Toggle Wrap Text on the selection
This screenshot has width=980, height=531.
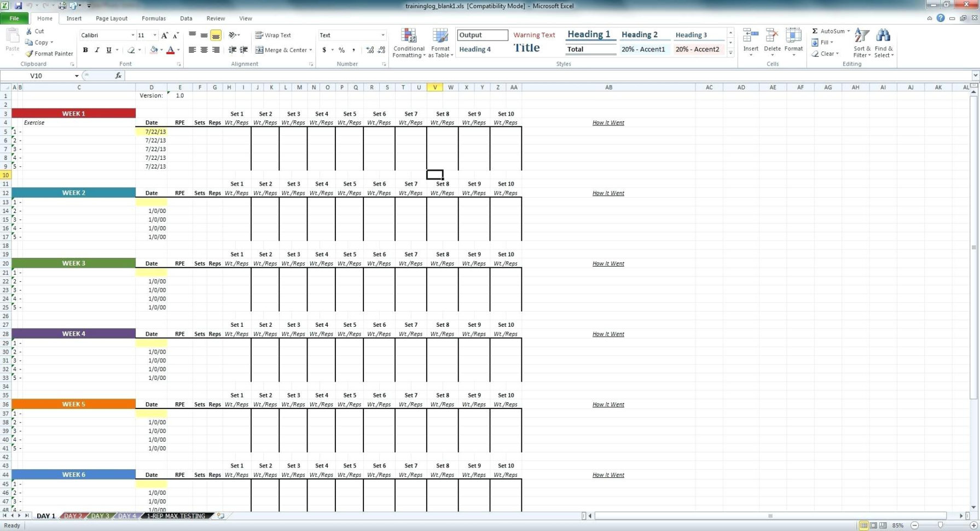[274, 35]
